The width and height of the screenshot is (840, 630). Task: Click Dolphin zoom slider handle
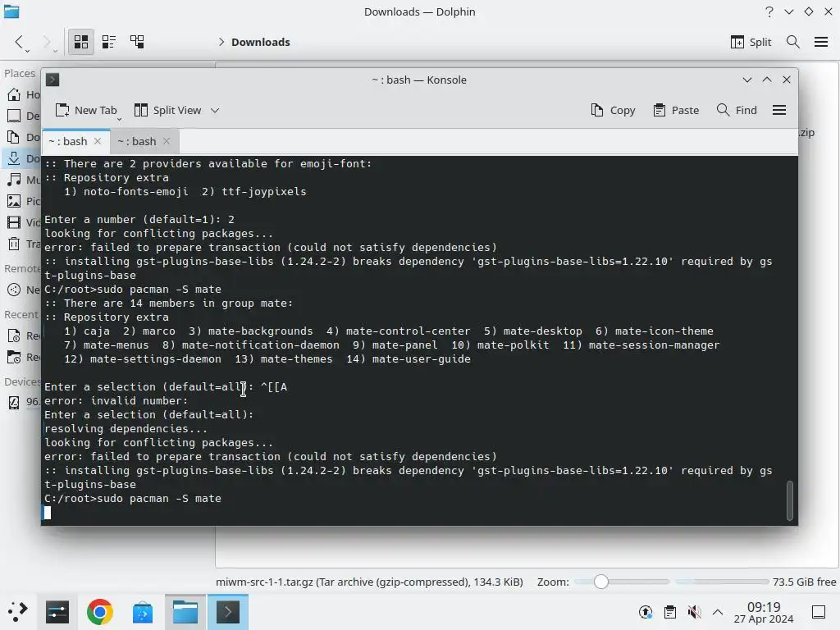[x=601, y=582]
